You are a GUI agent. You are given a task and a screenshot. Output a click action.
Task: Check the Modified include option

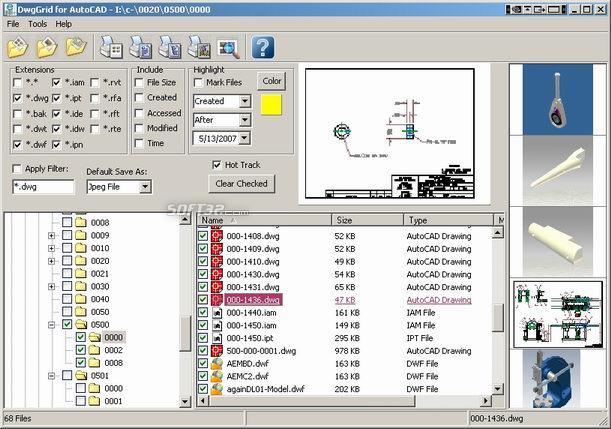139,128
